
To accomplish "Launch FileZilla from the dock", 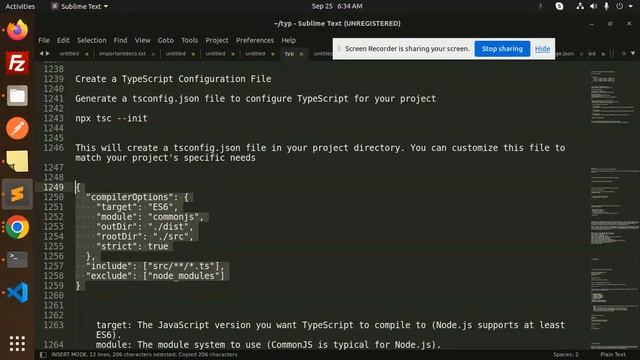I will (17, 63).
